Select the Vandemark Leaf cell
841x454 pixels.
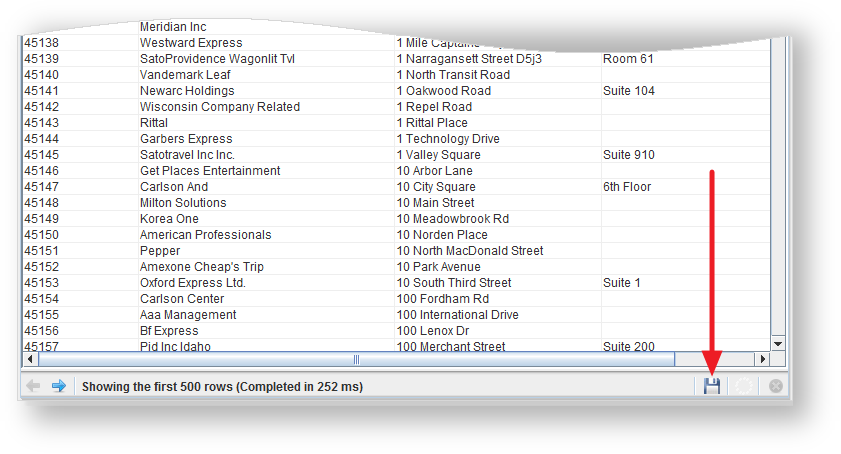point(266,75)
